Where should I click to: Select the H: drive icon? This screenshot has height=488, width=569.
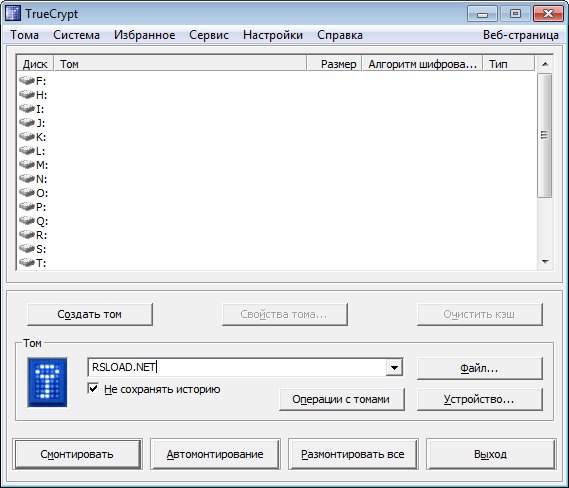[27, 94]
